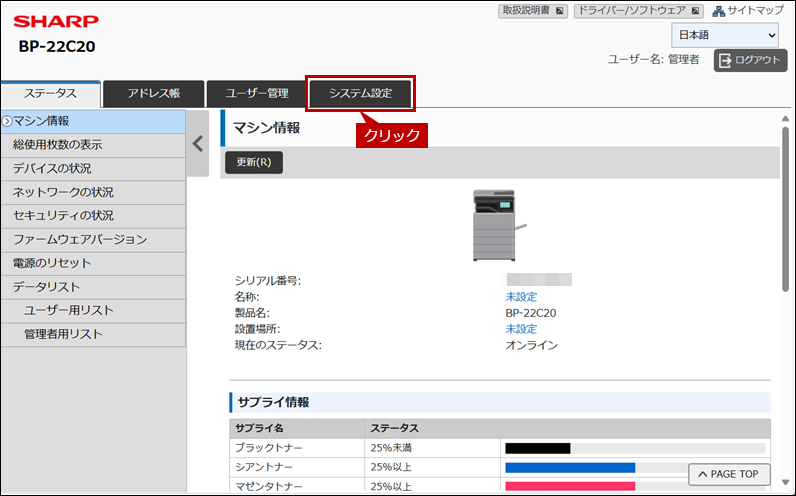Click the サプライ情報 section heading
796x496 pixels.
click(x=274, y=403)
